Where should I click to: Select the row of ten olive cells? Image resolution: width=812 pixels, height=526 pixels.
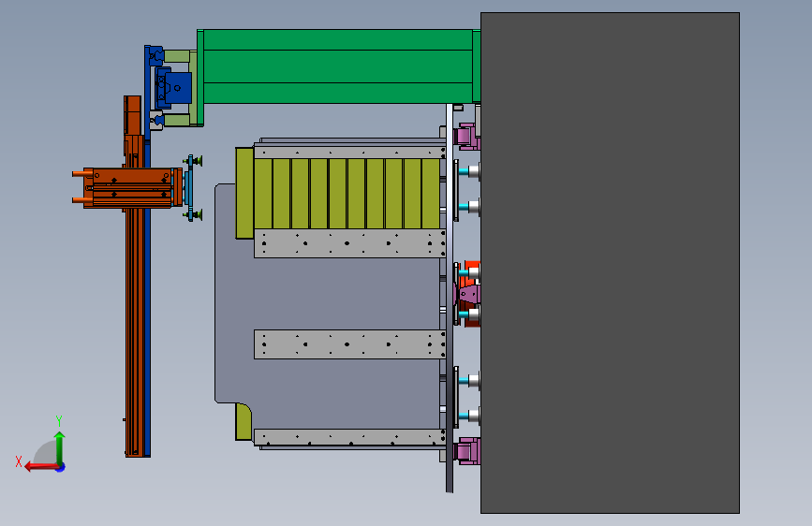point(347,194)
